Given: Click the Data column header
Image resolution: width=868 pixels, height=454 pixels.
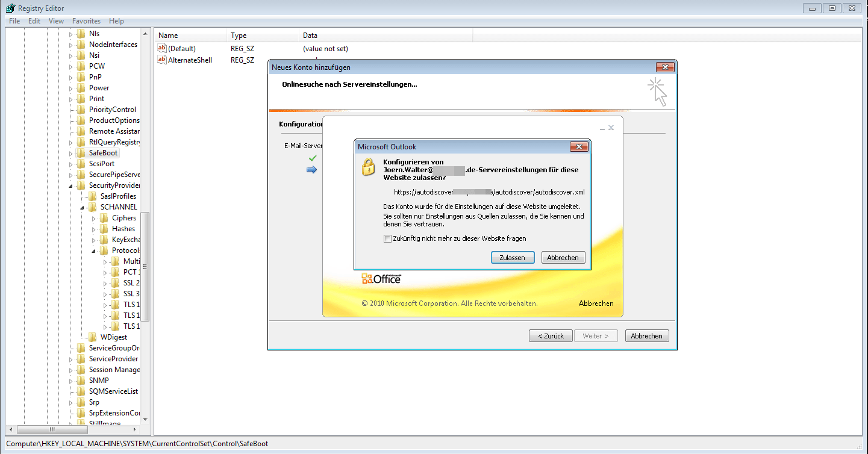Looking at the screenshot, I should [x=386, y=36].
